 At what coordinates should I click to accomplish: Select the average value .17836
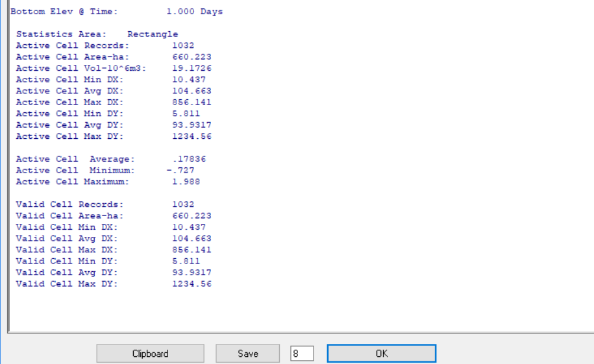[189, 160]
